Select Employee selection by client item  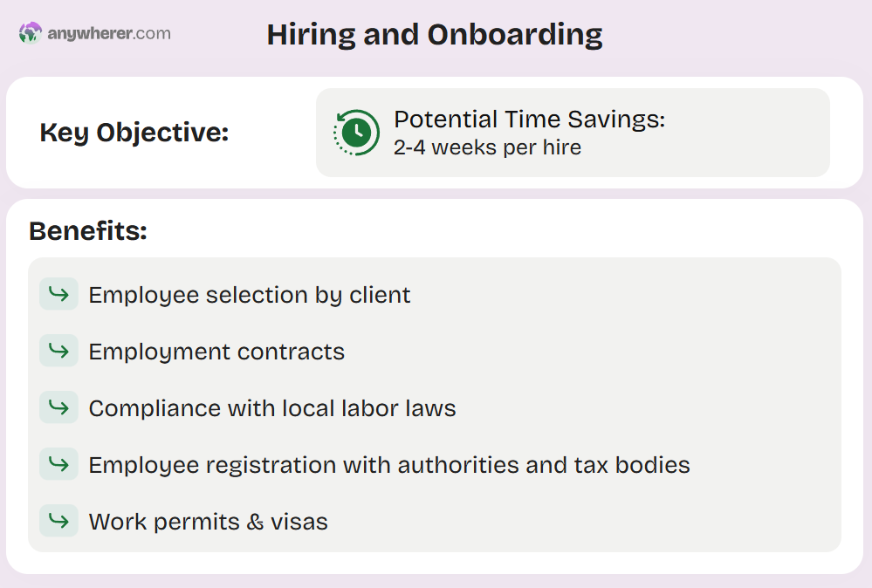pyautogui.click(x=249, y=295)
